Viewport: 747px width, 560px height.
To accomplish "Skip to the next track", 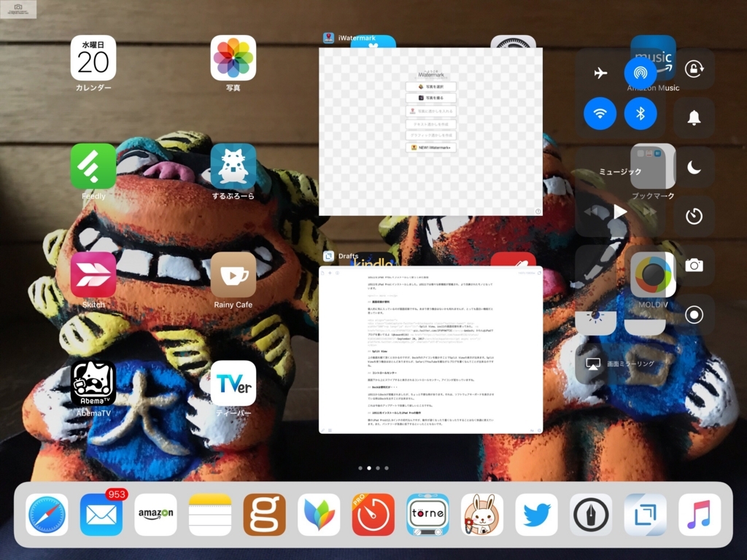I will (649, 211).
